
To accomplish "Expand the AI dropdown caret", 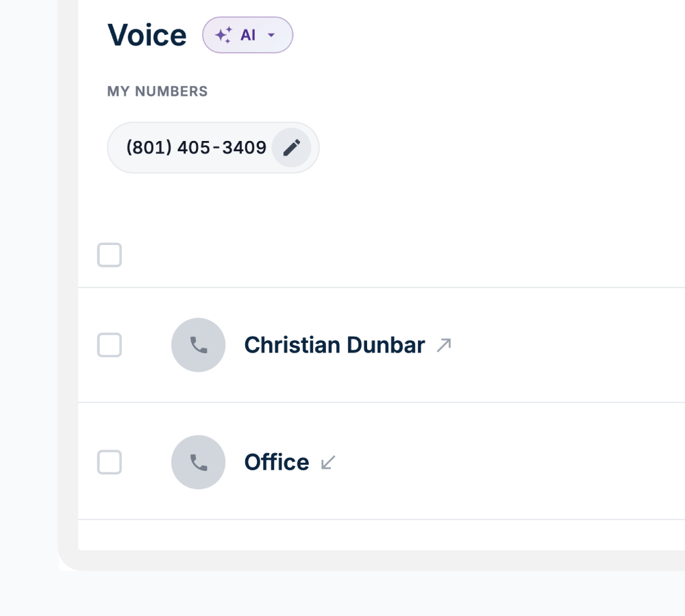I will click(271, 36).
